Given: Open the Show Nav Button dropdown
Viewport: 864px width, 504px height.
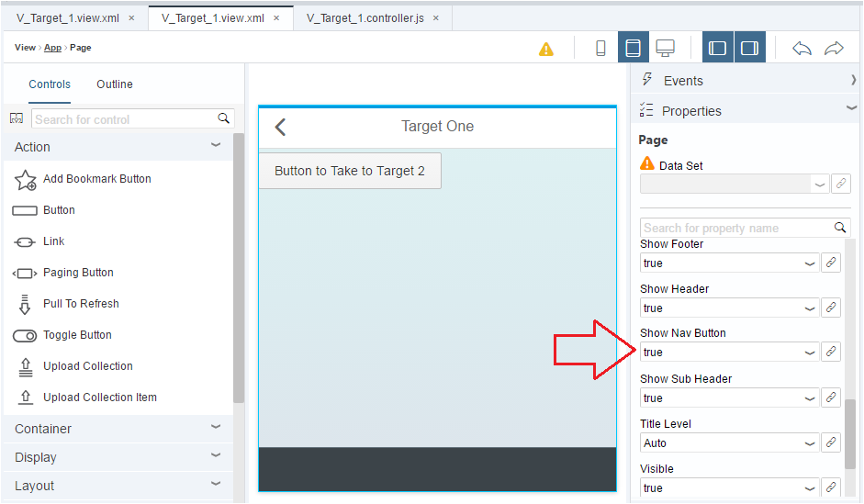Looking at the screenshot, I should pyautogui.click(x=810, y=353).
